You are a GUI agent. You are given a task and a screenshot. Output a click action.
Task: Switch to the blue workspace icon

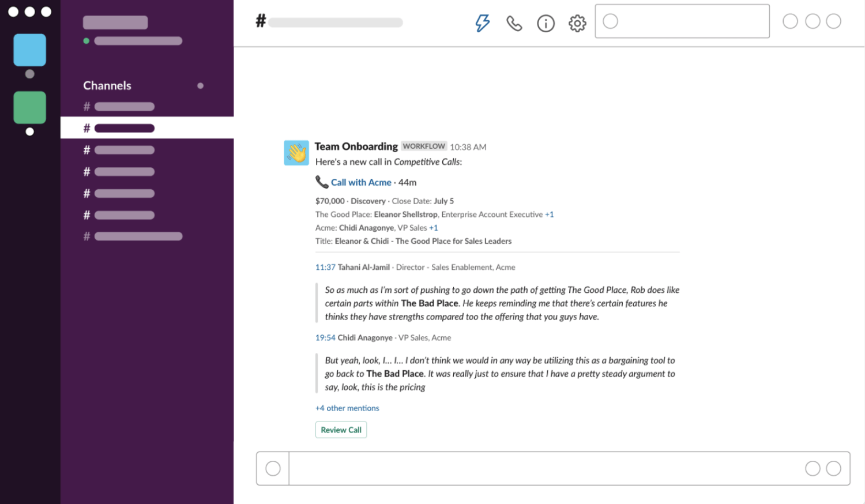[30, 50]
